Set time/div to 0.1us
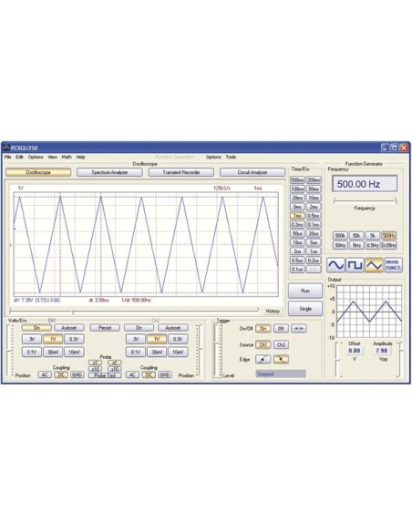The image size is (412, 532). [x=297, y=269]
